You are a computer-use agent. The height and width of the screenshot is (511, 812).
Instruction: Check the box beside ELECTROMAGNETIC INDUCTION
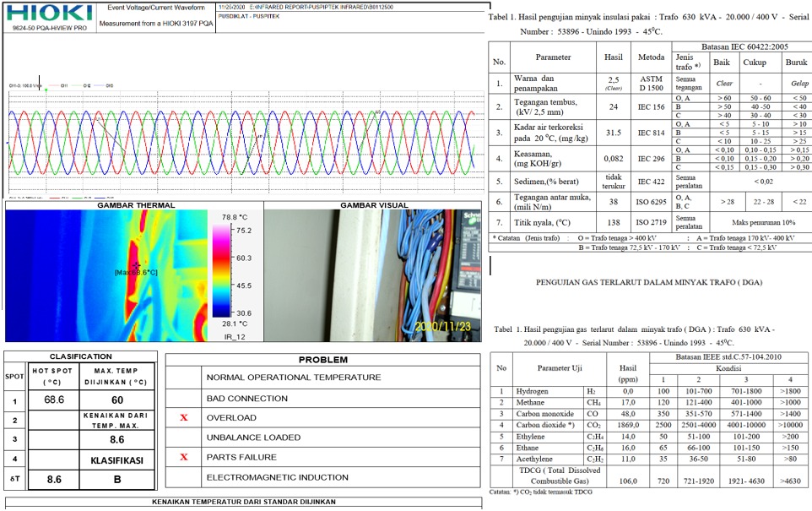[183, 478]
